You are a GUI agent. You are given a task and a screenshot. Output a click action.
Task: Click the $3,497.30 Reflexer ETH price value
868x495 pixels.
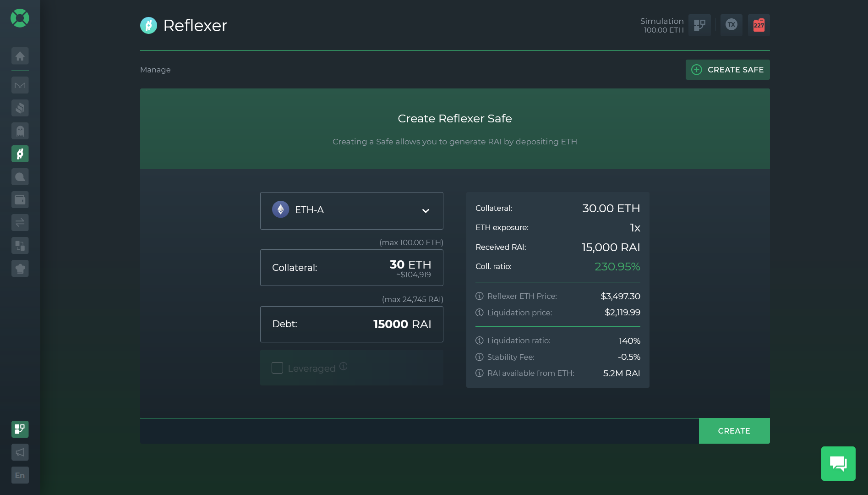[621, 297]
